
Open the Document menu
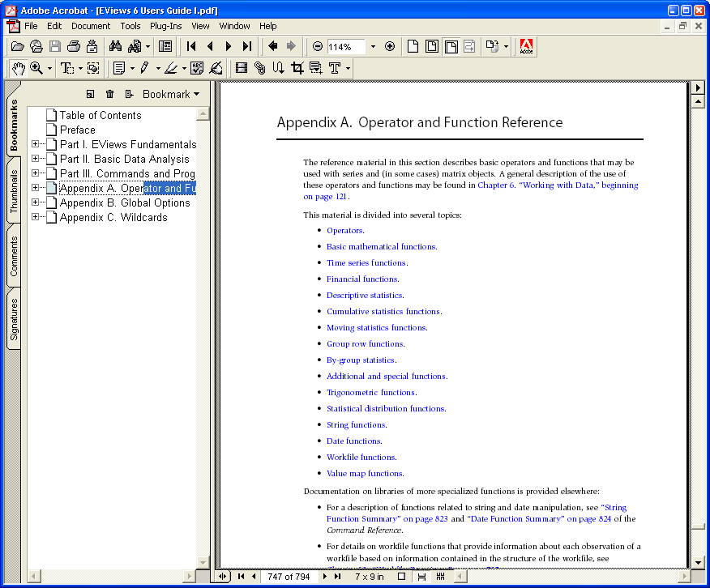tap(90, 26)
